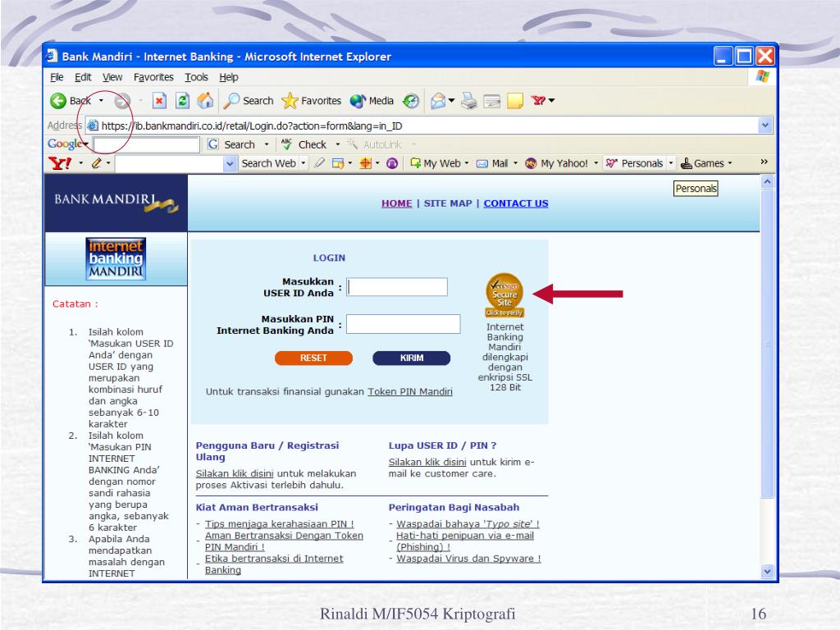
Task: Open the Edit menu
Action: point(83,77)
